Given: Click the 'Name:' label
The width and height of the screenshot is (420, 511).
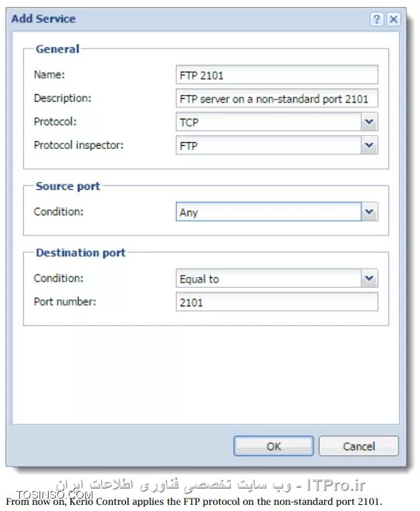Looking at the screenshot, I should click(49, 75).
